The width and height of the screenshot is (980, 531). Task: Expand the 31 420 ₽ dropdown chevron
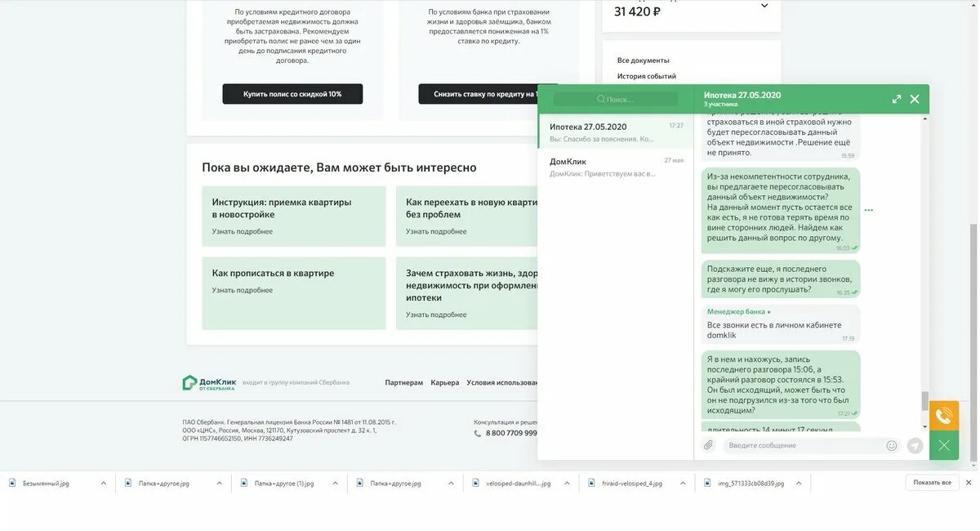[x=764, y=6]
